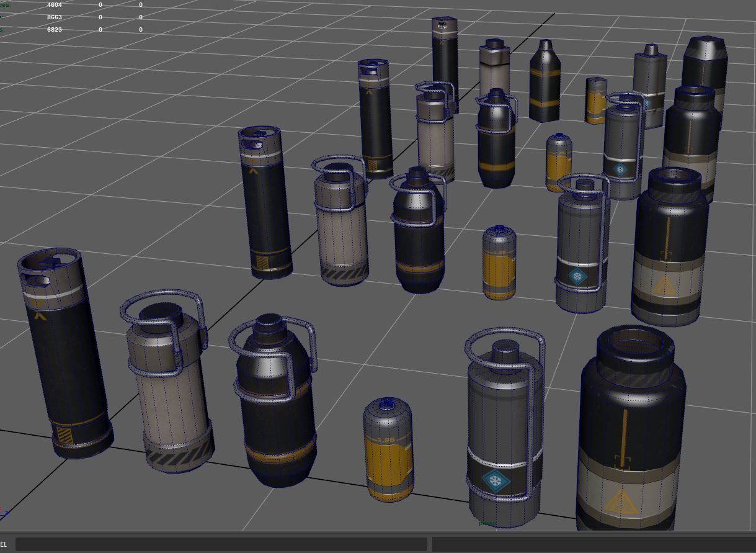Select second-row grey snowflake canister

tap(581, 244)
